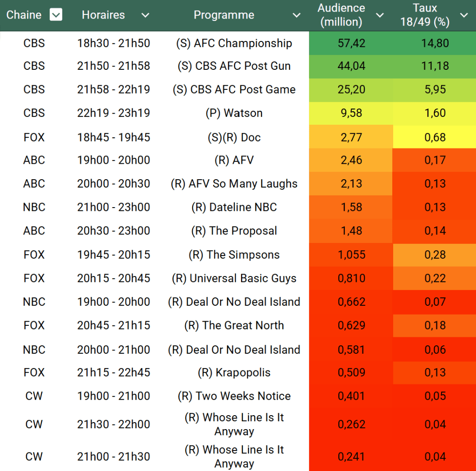476x471 pixels.
Task: Select the green 57,42 audience cell
Action: point(351,43)
